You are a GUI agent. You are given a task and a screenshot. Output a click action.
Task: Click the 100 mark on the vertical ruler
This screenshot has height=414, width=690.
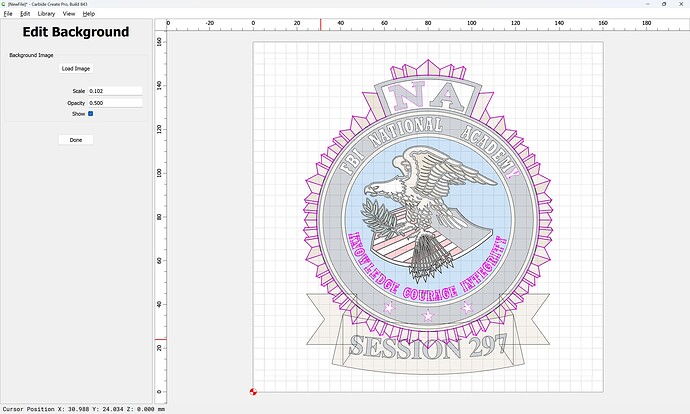[159, 173]
